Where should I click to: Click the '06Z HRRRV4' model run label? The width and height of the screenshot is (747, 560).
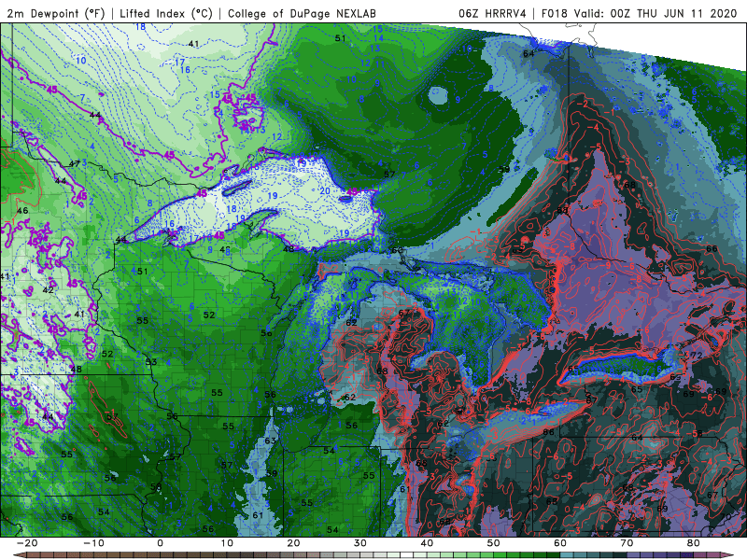pyautogui.click(x=492, y=13)
